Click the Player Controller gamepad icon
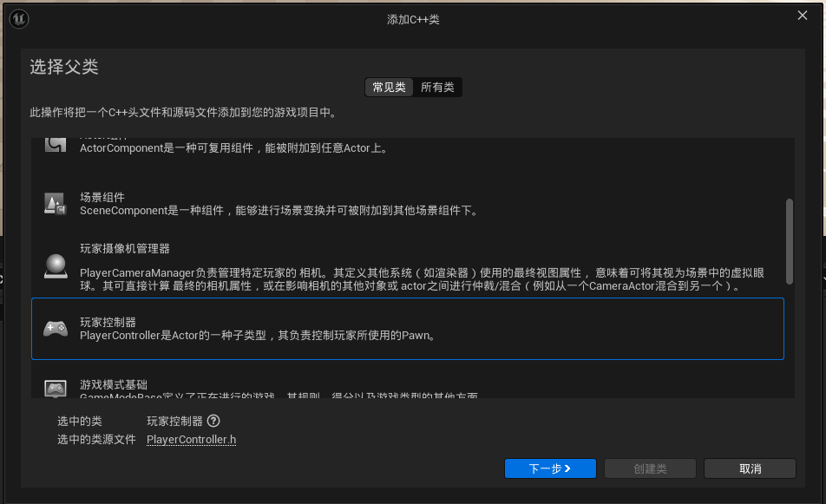Image resolution: width=826 pixels, height=504 pixels. click(56, 329)
